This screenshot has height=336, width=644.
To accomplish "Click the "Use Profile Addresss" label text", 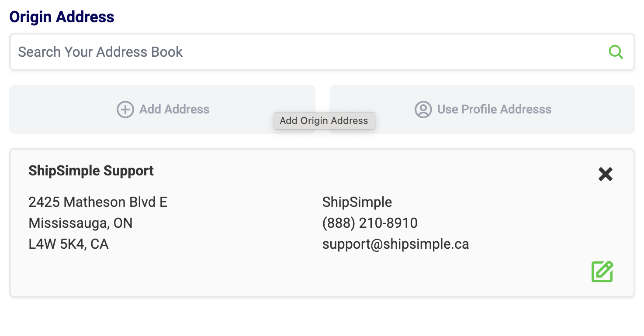I will pyautogui.click(x=494, y=110).
